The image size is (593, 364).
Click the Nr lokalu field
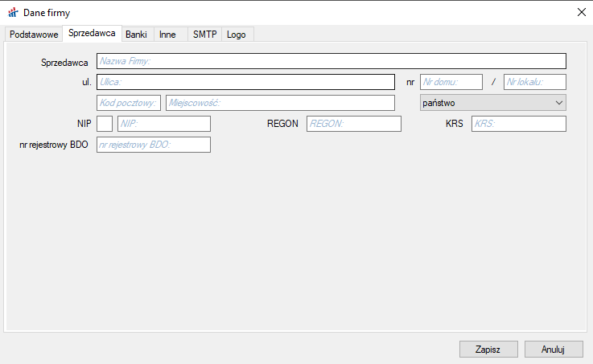535,82
